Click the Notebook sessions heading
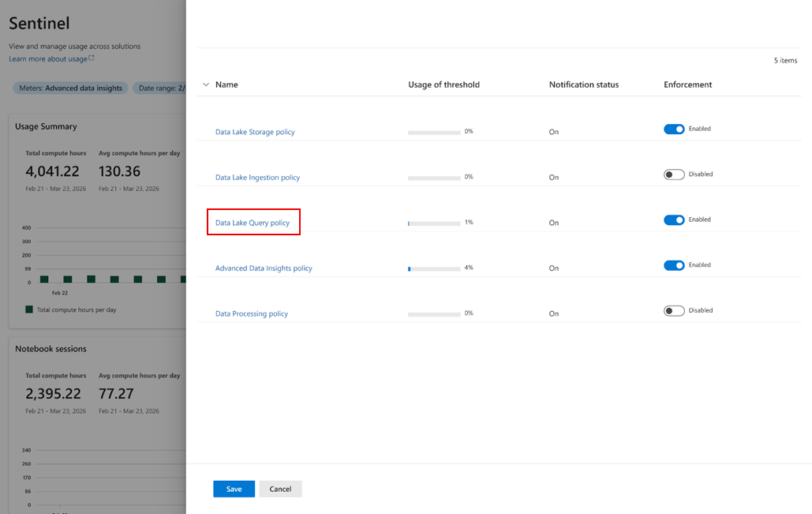Image resolution: width=812 pixels, height=514 pixels. click(x=51, y=349)
